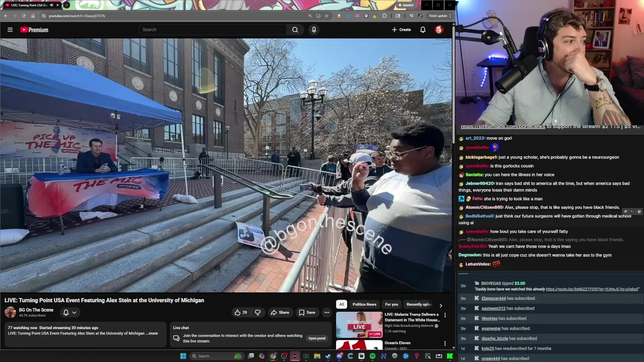Viewport: 644px width, 362px height.
Task: Click the '44.7K subscribers' text
Action: tap(32, 315)
